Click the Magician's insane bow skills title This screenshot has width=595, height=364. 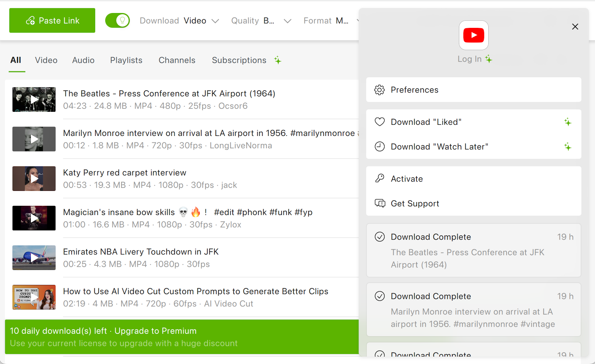188,212
